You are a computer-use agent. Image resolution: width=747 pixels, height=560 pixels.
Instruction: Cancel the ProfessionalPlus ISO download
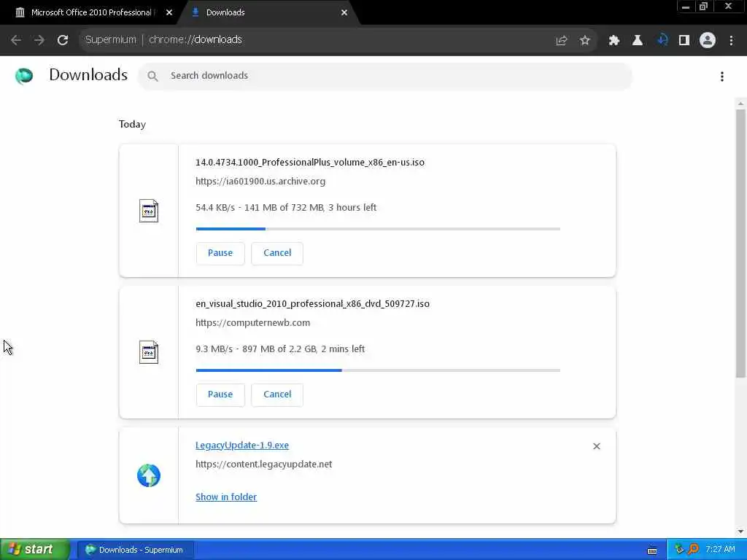click(x=277, y=253)
